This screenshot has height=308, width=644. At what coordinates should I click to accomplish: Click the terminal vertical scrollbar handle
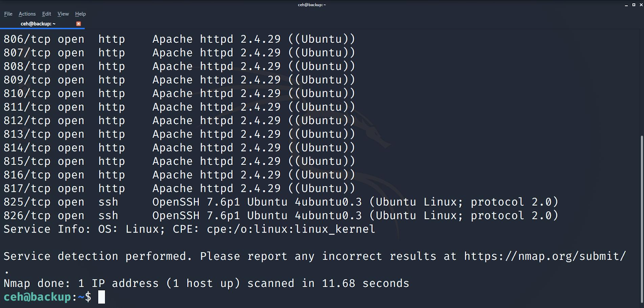642,219
